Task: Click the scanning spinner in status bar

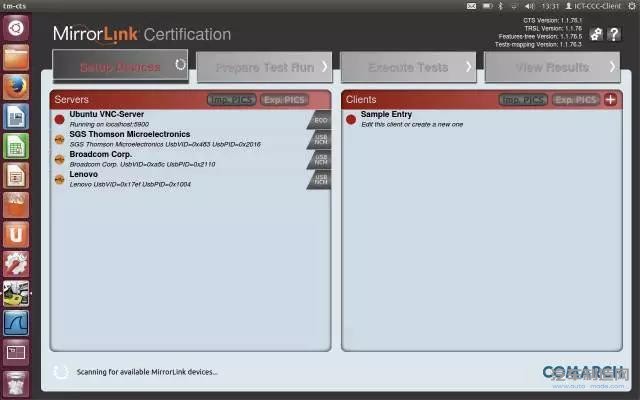Action: (61, 372)
